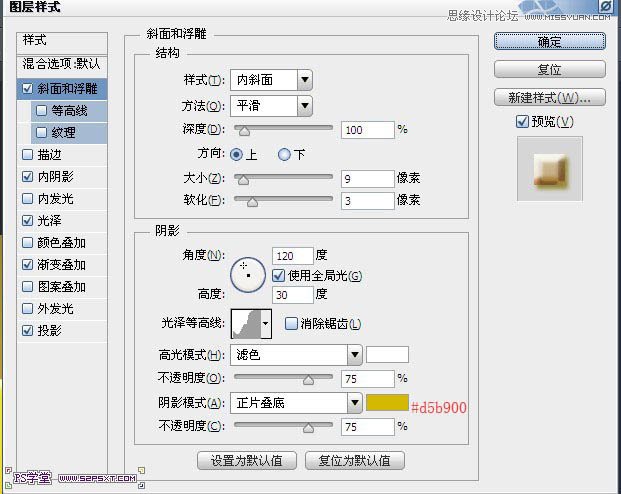The width and height of the screenshot is (621, 494).
Task: Enable the 外发光 checkbox
Action: point(27,308)
